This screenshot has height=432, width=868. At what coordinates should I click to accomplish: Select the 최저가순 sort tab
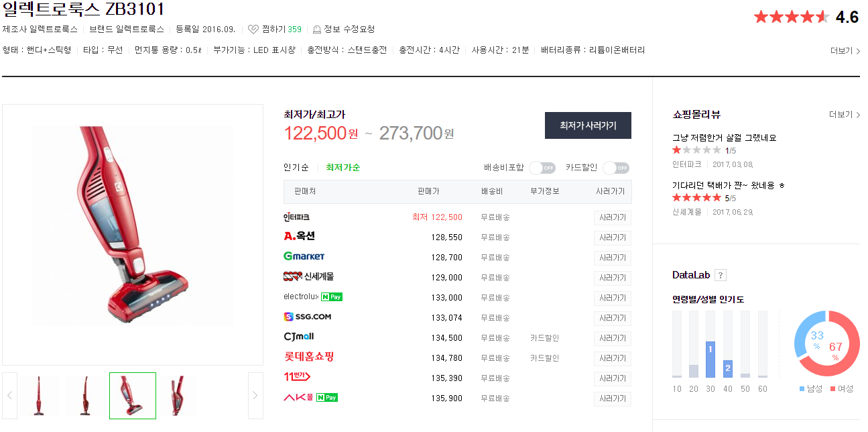tap(343, 168)
